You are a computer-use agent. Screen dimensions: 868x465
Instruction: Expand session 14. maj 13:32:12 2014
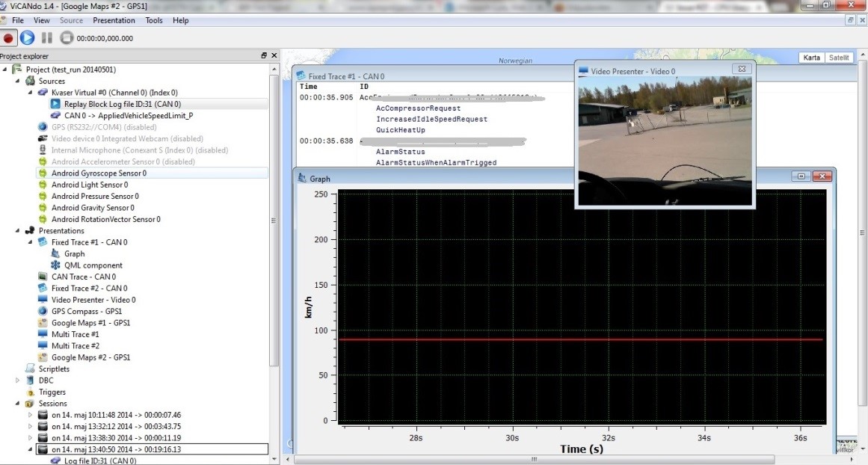31,426
